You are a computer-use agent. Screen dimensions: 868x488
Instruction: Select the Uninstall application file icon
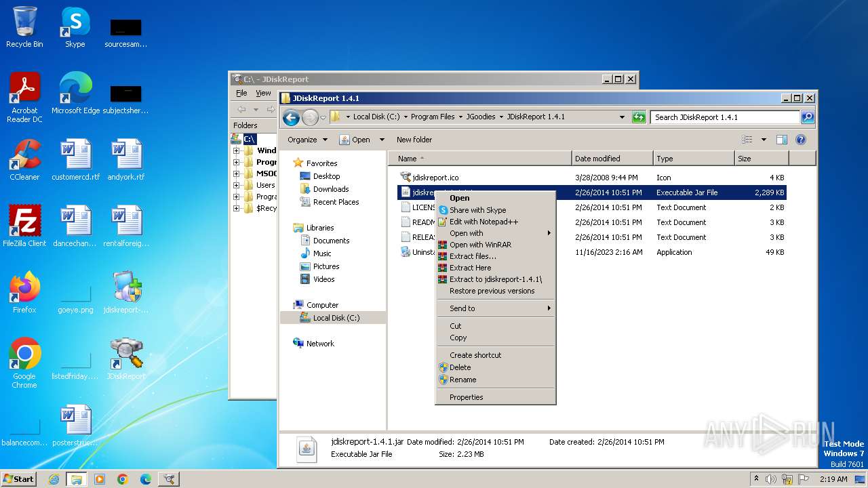(x=406, y=252)
